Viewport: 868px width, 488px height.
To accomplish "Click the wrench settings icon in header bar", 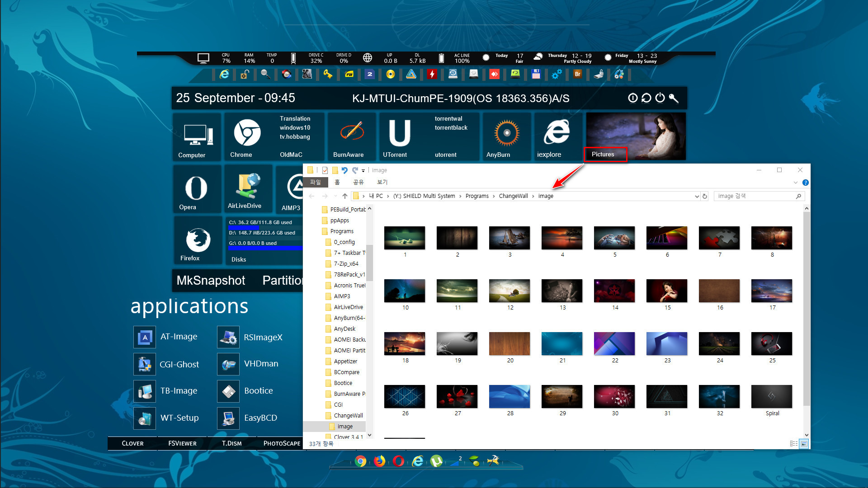I will click(674, 98).
